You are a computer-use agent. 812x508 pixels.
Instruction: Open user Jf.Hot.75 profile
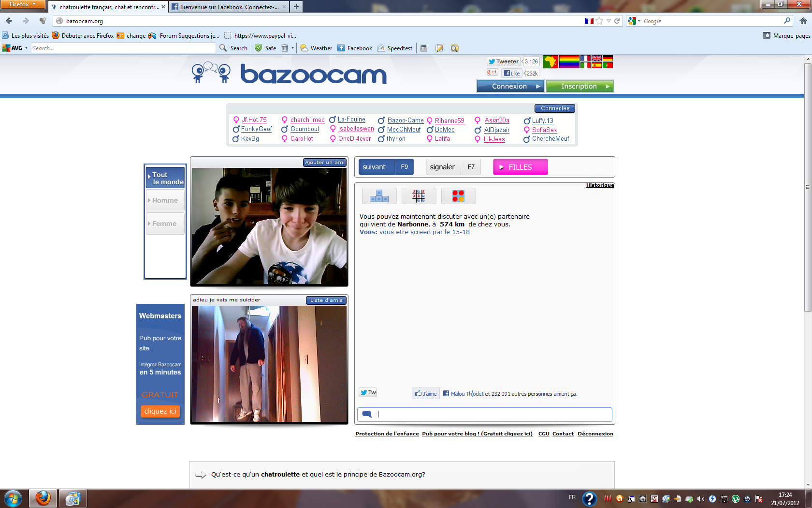[x=254, y=120]
